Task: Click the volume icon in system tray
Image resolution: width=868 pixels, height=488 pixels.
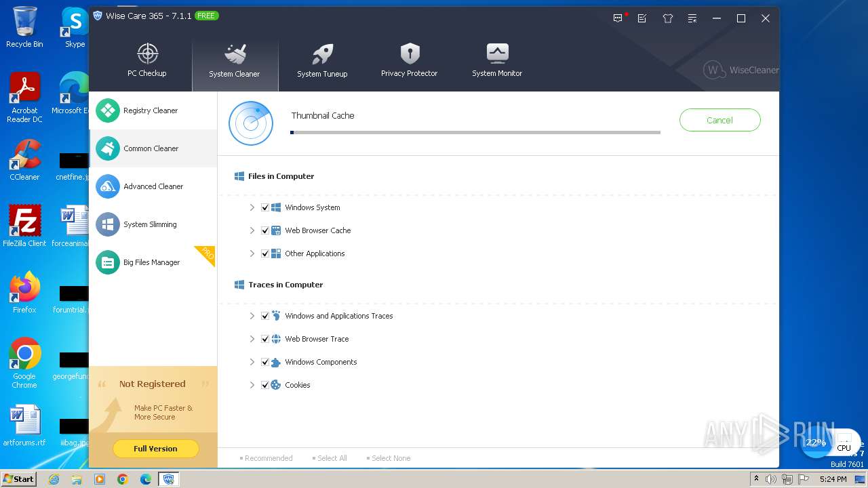Action: coord(771,479)
